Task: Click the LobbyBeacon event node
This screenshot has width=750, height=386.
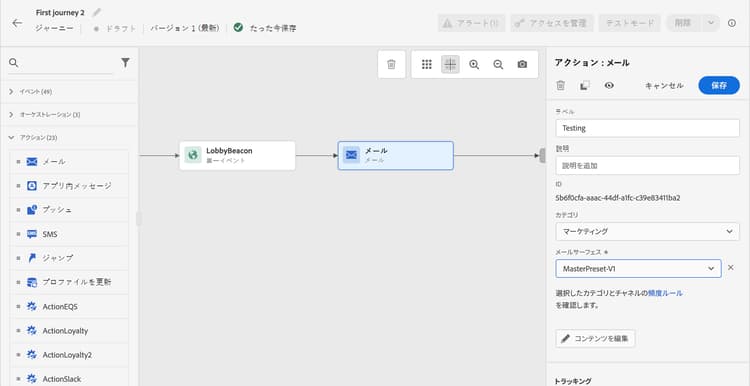Action: click(237, 155)
